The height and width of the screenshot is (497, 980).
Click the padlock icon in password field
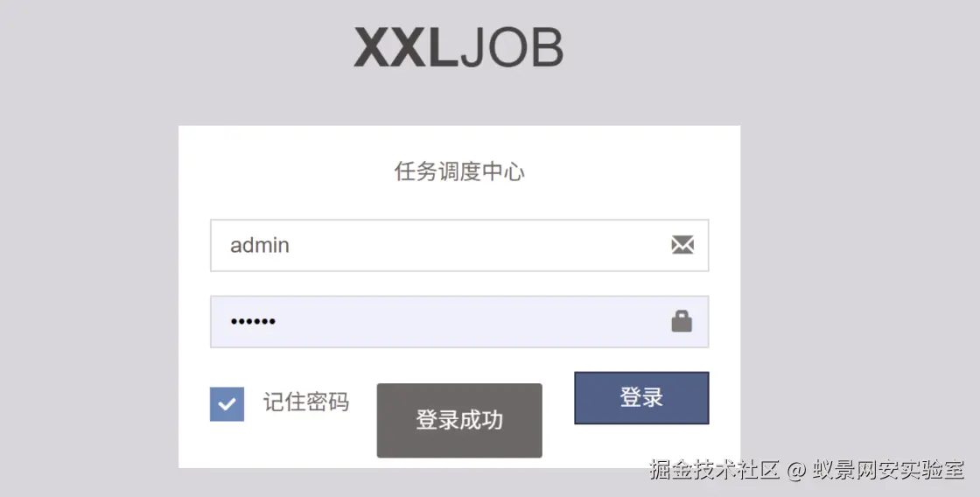click(x=682, y=321)
